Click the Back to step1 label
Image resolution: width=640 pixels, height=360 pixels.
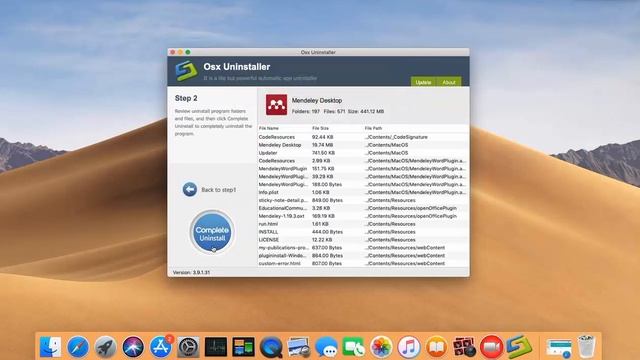coord(219,190)
